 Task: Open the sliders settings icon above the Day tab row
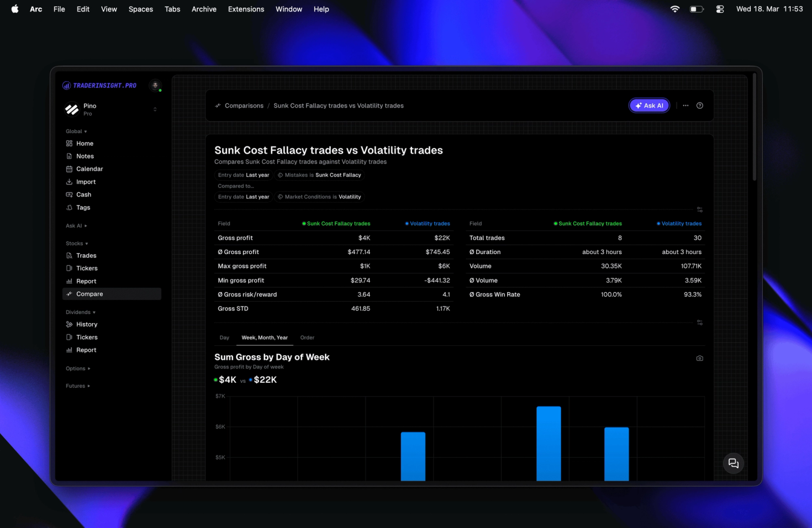(700, 323)
